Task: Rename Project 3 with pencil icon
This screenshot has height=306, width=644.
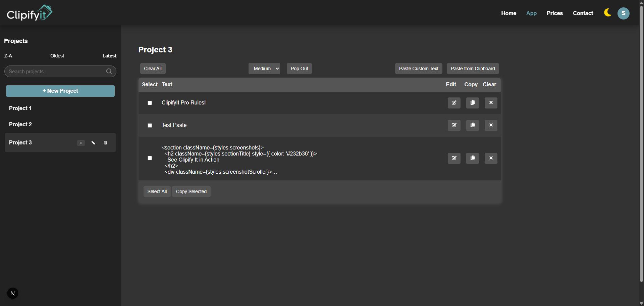Action: (x=93, y=143)
